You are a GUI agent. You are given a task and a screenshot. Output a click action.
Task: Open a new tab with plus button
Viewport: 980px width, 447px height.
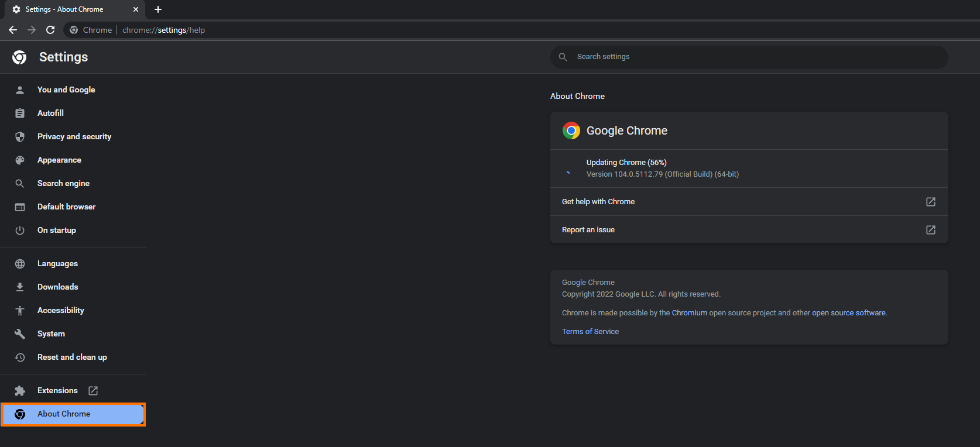pyautogui.click(x=158, y=9)
